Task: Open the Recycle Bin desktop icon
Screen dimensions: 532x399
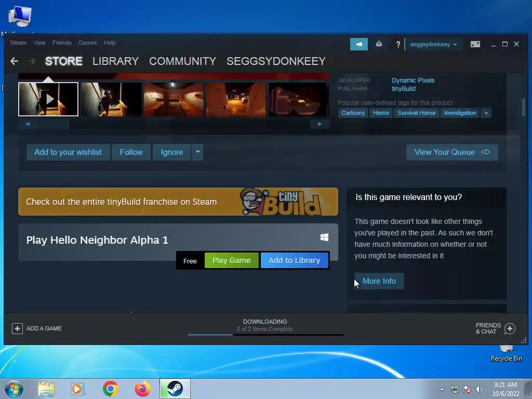Action: coord(506,353)
